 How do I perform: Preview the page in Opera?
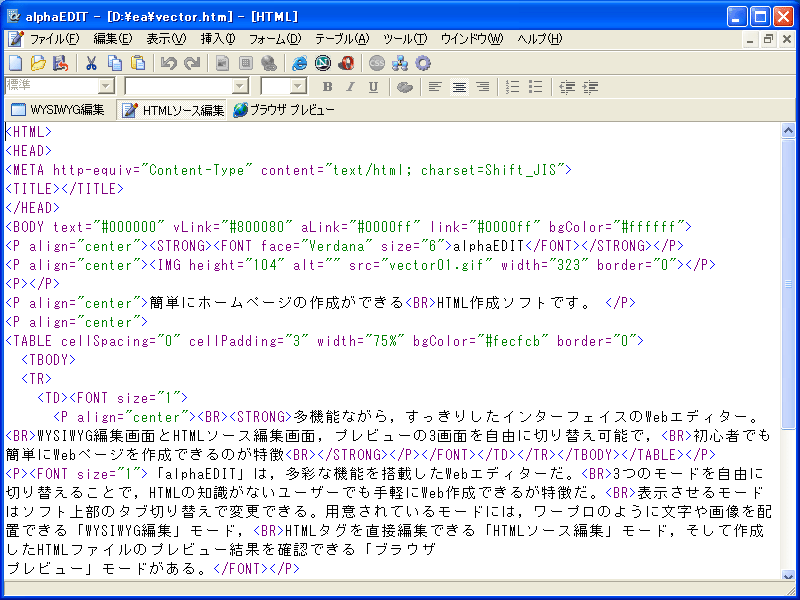346,63
